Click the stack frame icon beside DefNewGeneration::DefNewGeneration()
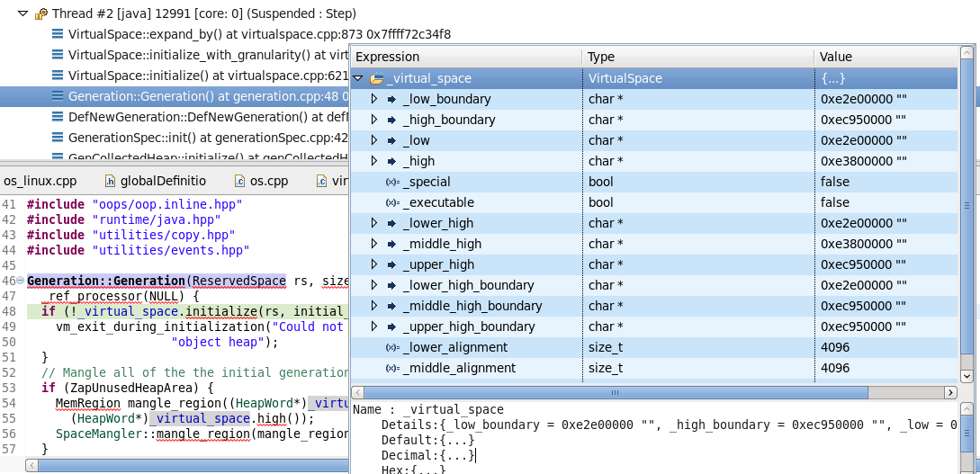Viewport: 980px width, 474px height. click(58, 117)
